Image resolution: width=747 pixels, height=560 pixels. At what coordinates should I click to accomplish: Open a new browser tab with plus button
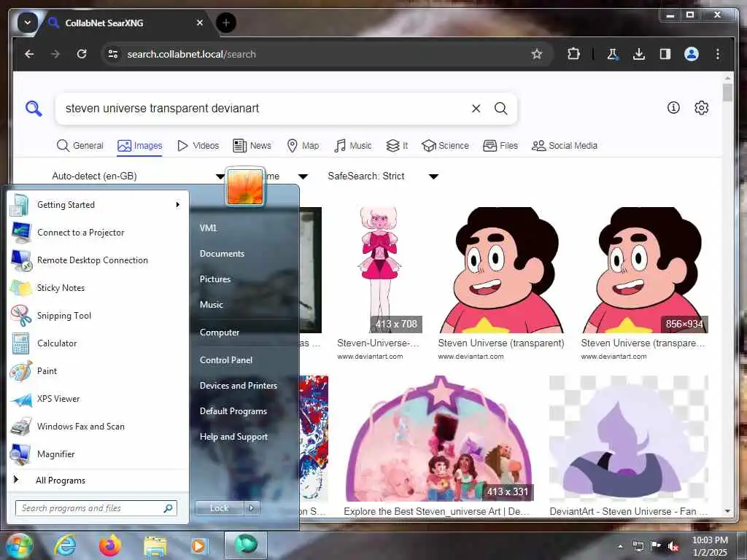pyautogui.click(x=226, y=23)
